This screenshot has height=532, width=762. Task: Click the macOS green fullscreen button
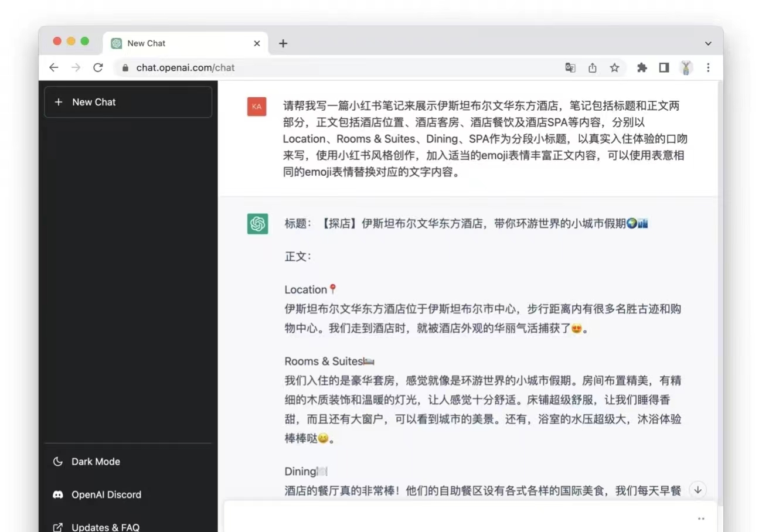pos(84,41)
